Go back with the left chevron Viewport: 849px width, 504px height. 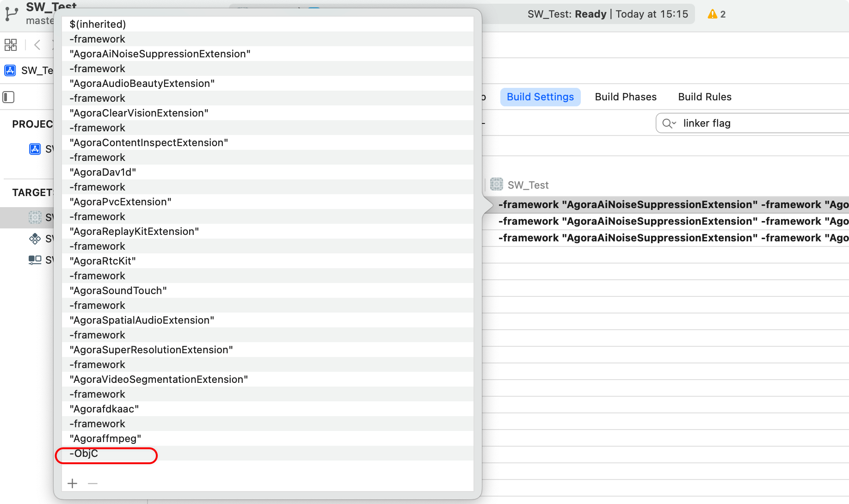pos(37,45)
